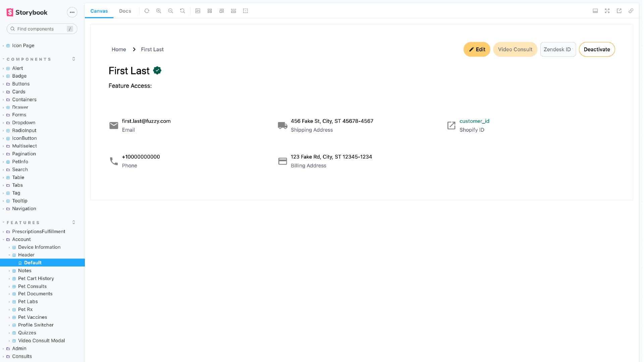
Task: Click the phone icon
Action: tap(114, 161)
